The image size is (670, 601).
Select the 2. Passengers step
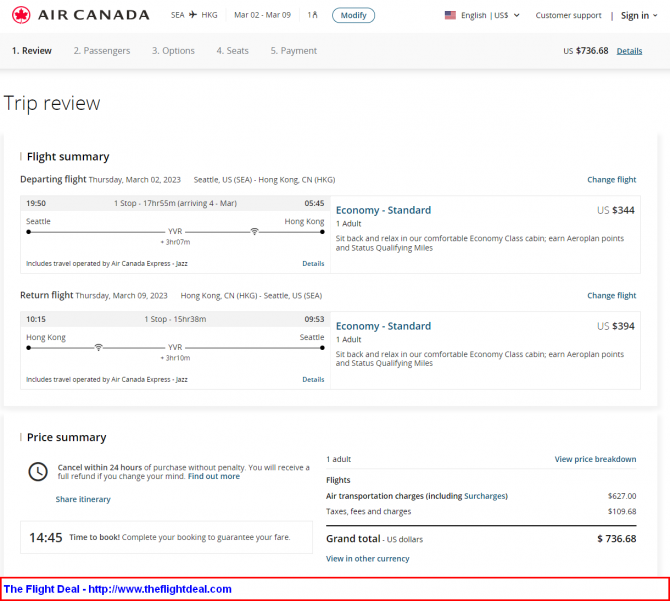[102, 51]
